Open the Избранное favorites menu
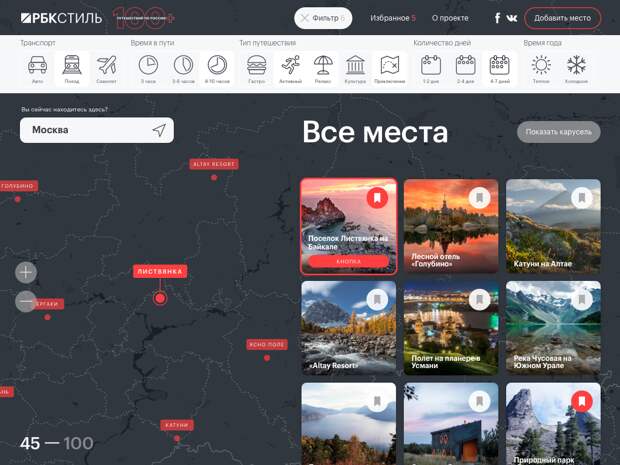 tap(393, 18)
